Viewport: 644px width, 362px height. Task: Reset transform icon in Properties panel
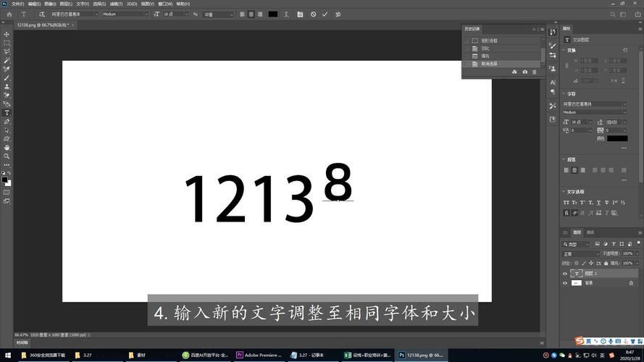point(625,50)
